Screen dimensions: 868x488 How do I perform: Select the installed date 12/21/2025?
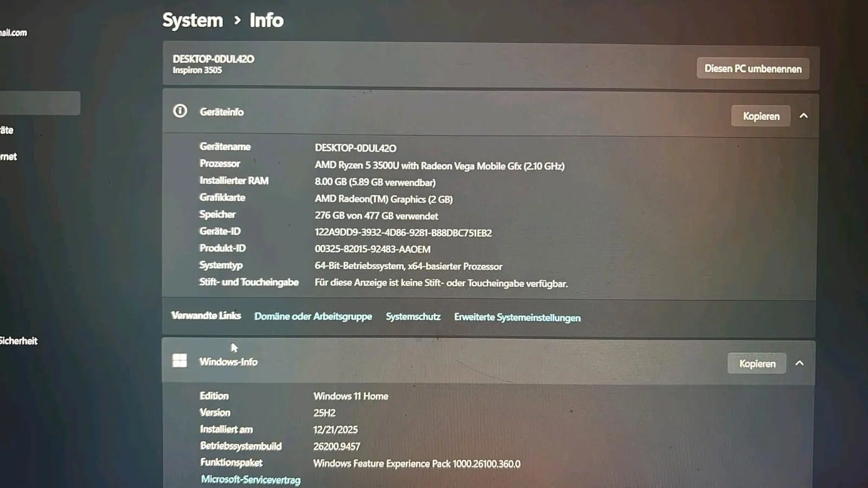click(335, 430)
